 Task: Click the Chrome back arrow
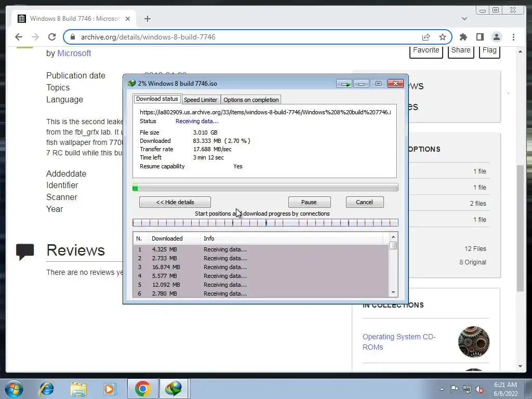pyautogui.click(x=19, y=37)
